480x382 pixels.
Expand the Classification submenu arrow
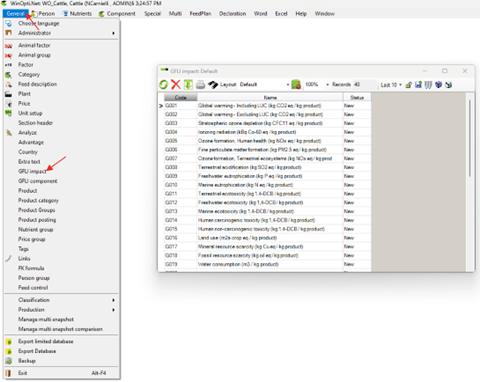(113, 300)
